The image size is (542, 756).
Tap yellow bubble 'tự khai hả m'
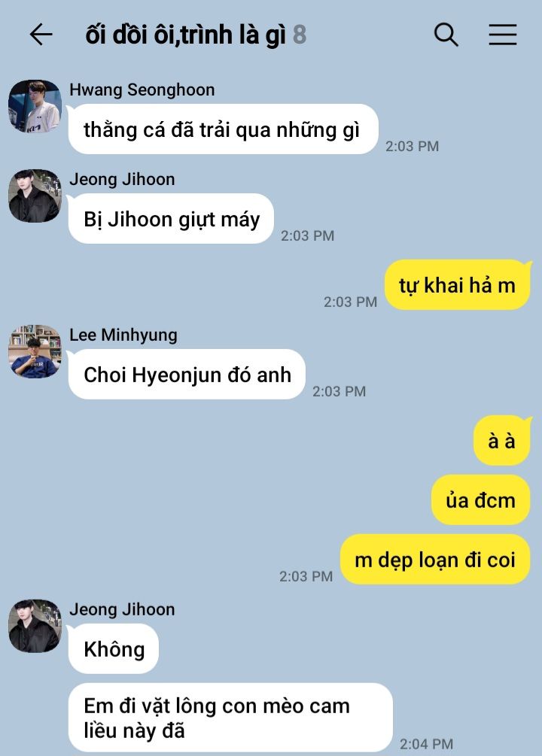pyautogui.click(x=458, y=285)
